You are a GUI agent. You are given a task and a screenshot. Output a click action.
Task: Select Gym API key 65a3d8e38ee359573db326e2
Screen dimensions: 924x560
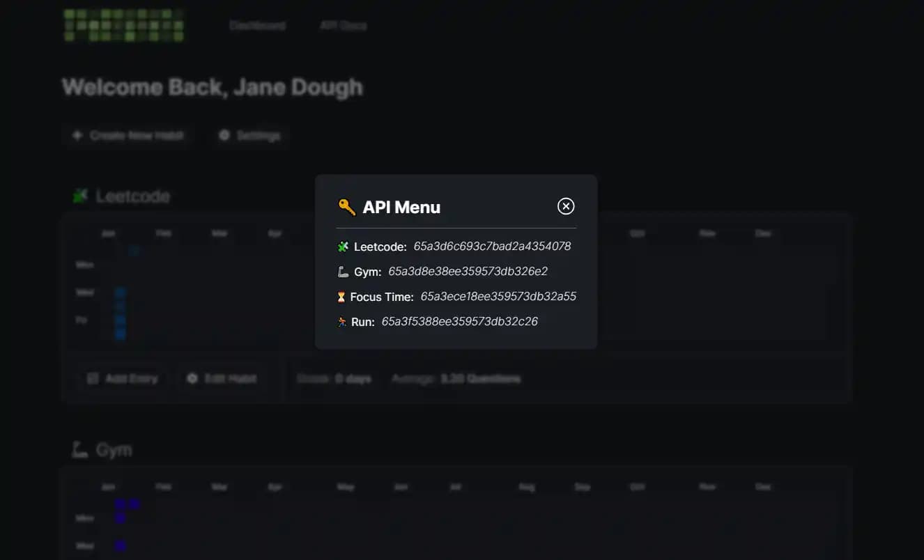[x=468, y=272]
